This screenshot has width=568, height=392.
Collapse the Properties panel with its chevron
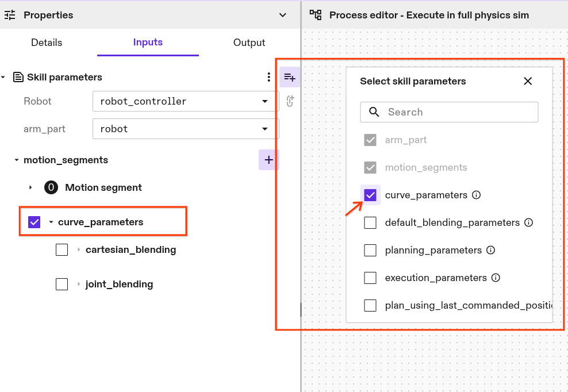click(282, 15)
